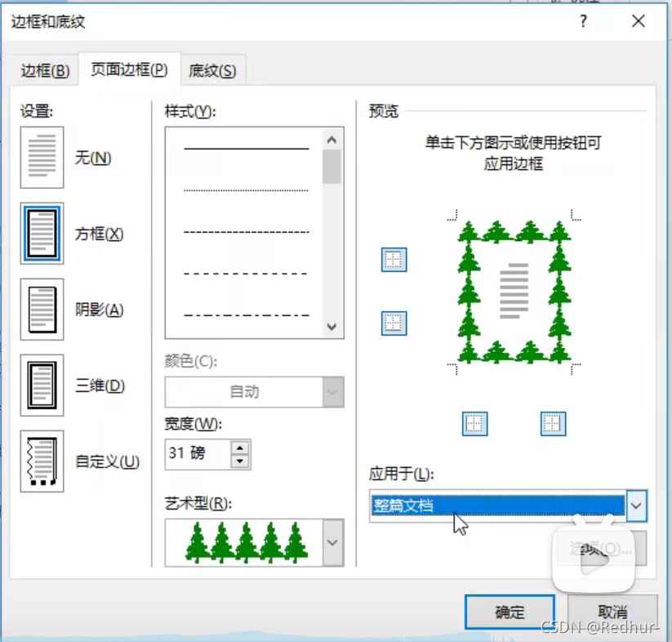Select the 三维 (3-D) border setting
The image size is (672, 642).
pos(41,386)
